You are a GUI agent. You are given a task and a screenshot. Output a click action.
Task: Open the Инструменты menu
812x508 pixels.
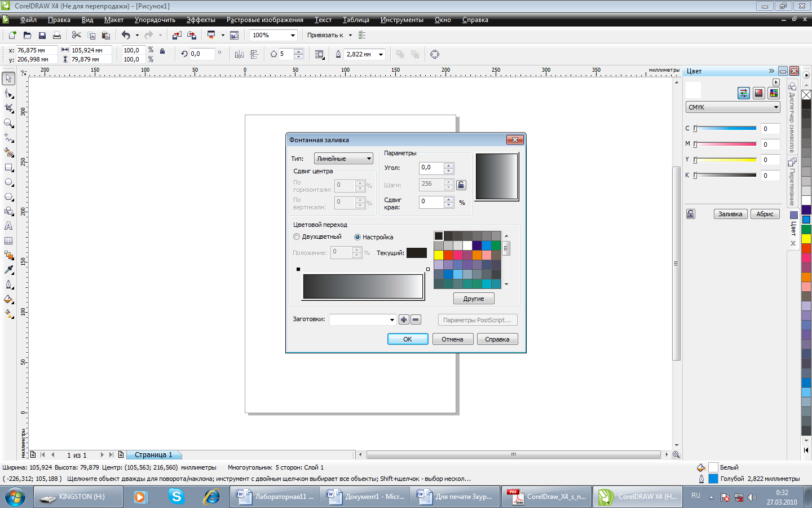coord(401,20)
